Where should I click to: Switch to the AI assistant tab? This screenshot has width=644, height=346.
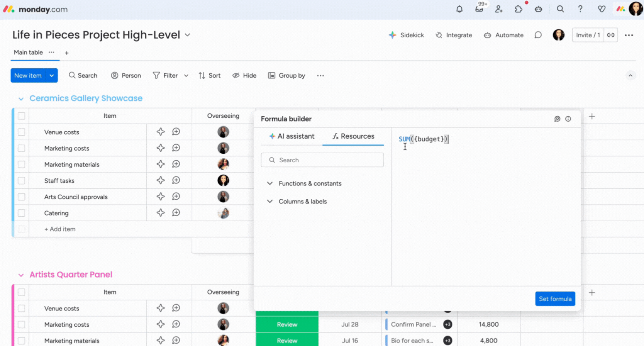292,136
